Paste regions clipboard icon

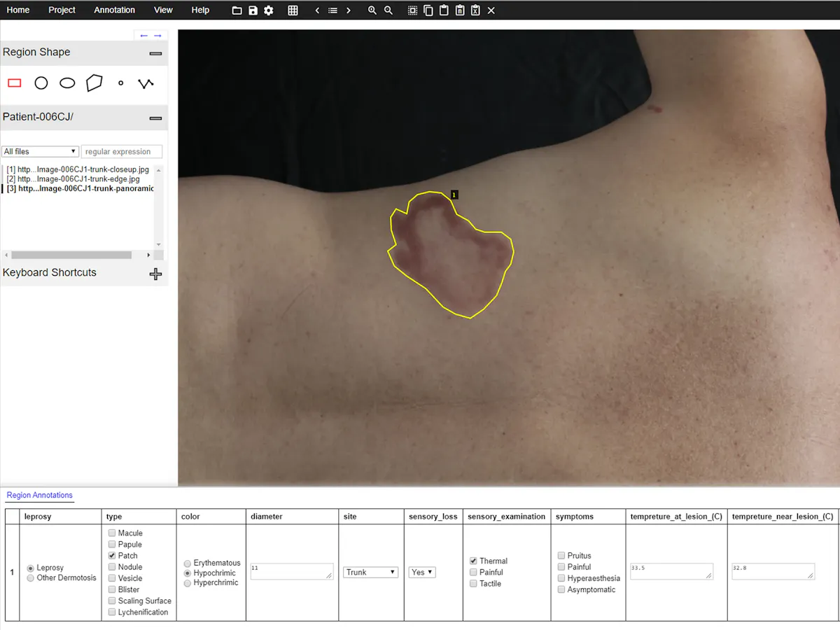(444, 10)
